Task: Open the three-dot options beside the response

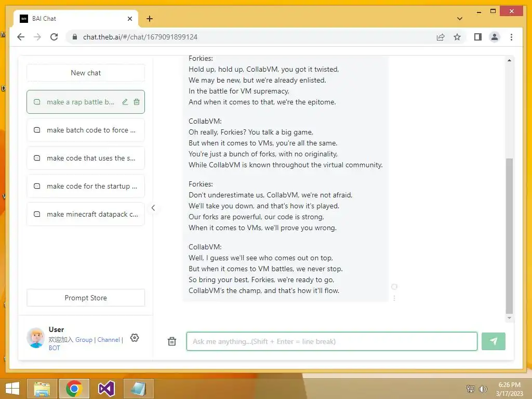Action: 394,298
